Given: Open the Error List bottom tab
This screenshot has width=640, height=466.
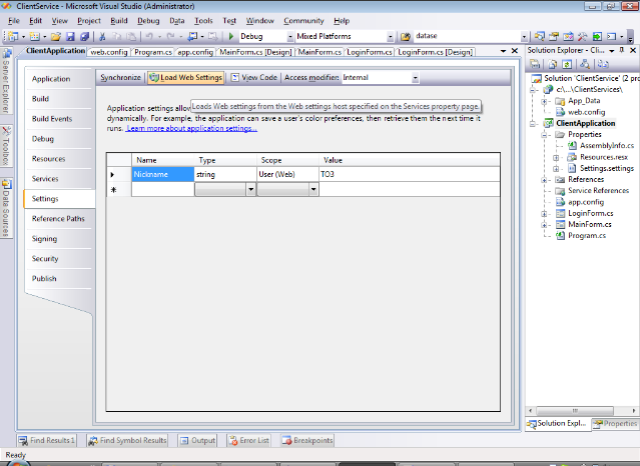Looking at the screenshot, I should 249,441.
